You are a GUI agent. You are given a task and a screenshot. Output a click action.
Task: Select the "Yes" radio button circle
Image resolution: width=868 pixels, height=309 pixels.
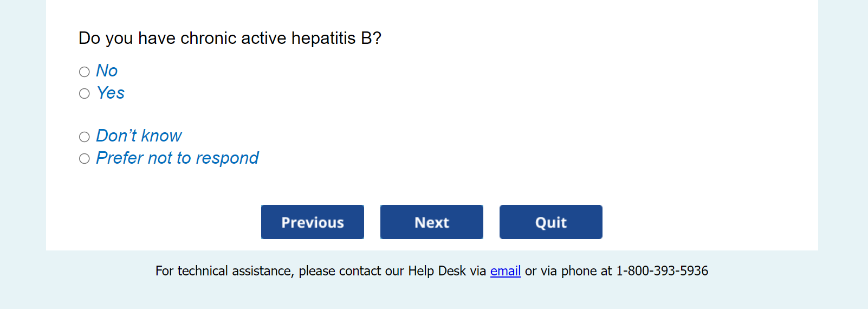[x=85, y=94]
